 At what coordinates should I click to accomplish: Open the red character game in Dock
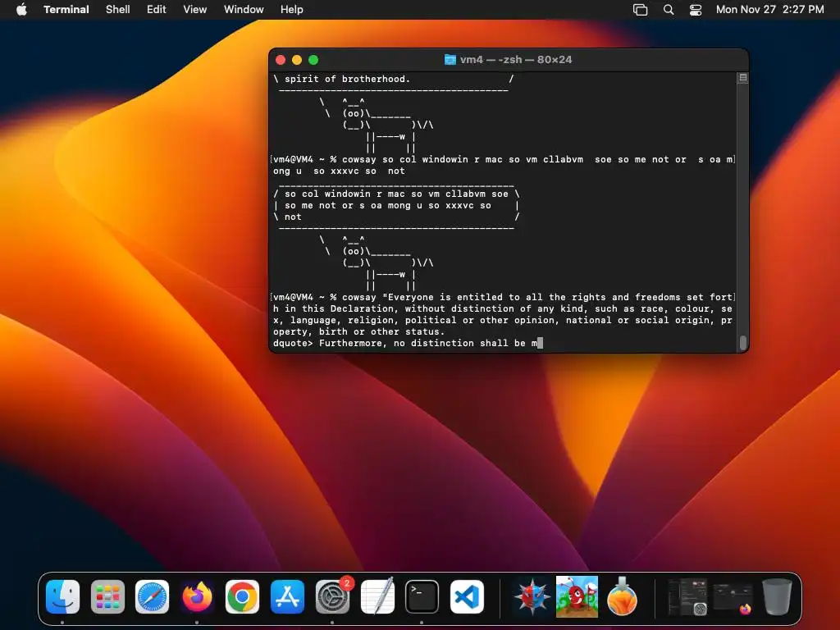coord(577,596)
